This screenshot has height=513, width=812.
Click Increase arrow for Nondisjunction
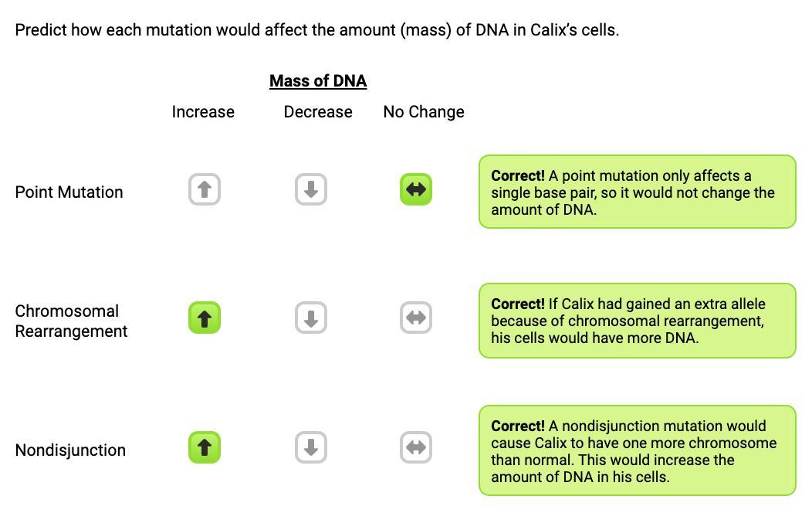pos(205,447)
